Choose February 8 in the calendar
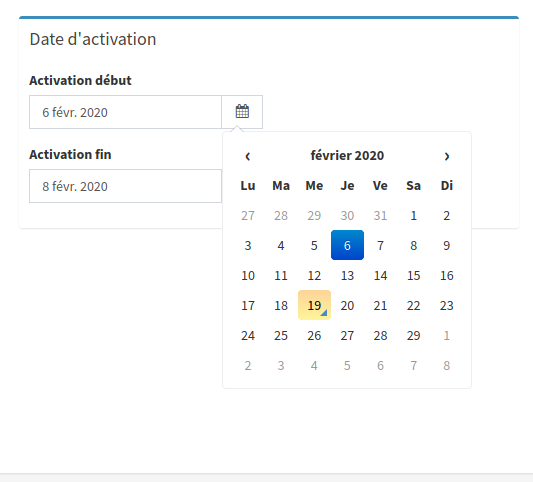 point(413,245)
